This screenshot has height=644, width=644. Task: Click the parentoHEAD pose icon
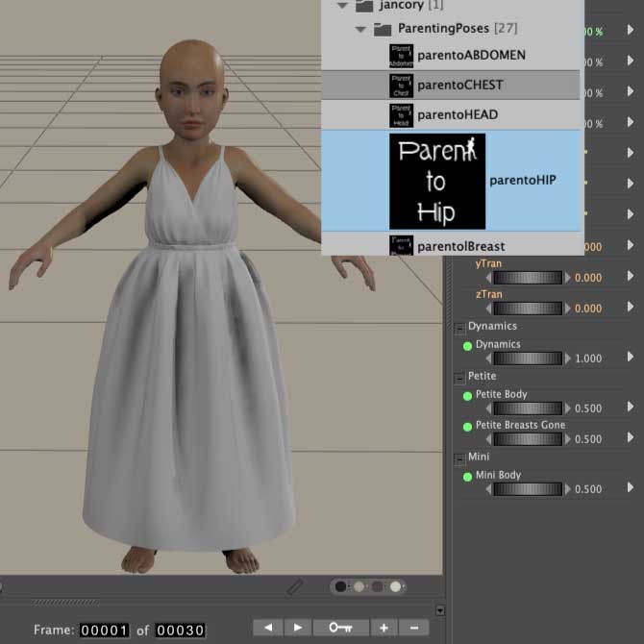click(x=402, y=115)
